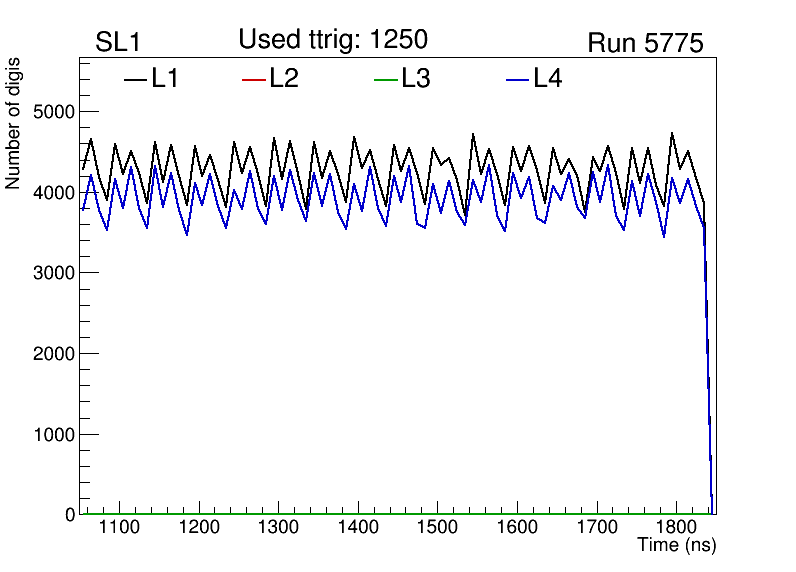Click the green L3 legend line sample
Viewport: 796px width, 572px height.
click(385, 80)
